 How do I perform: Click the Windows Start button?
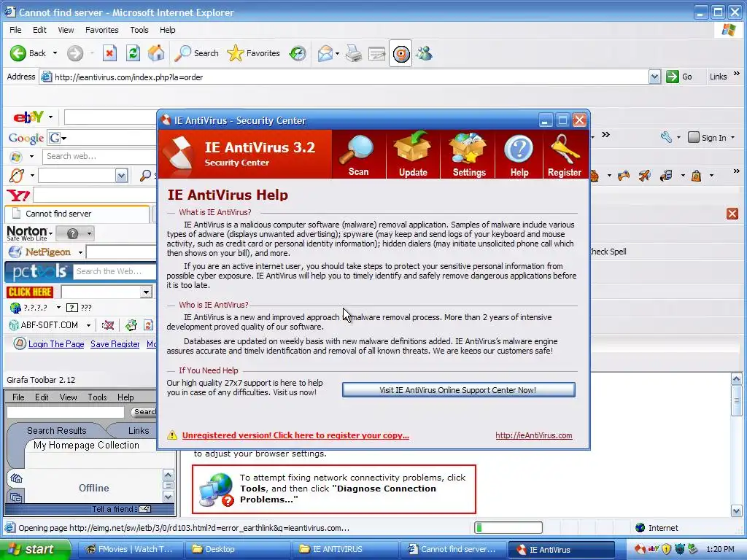tap(35, 549)
